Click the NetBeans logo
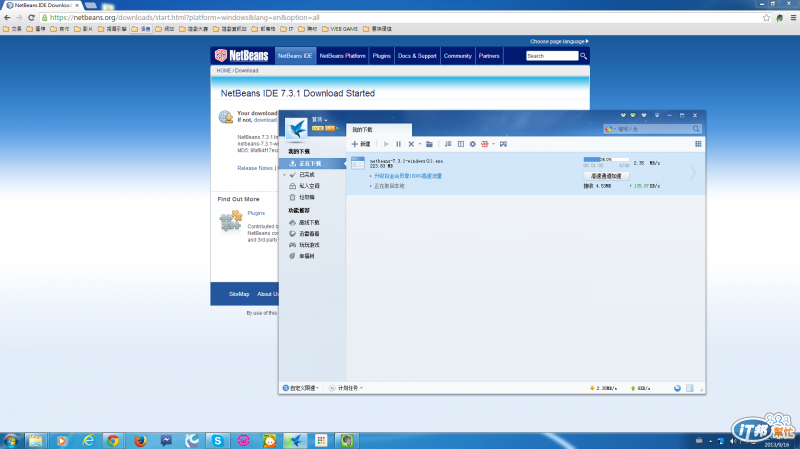This screenshot has width=800, height=449. [x=241, y=56]
